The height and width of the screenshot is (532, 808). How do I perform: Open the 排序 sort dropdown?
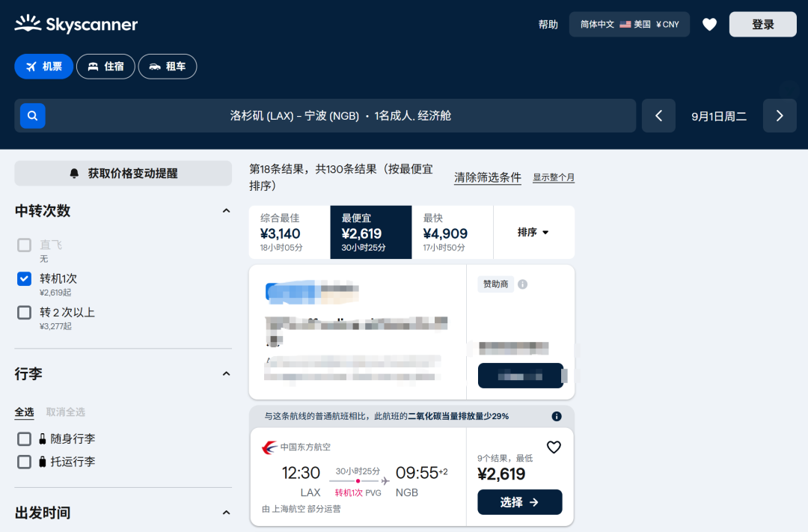(534, 232)
